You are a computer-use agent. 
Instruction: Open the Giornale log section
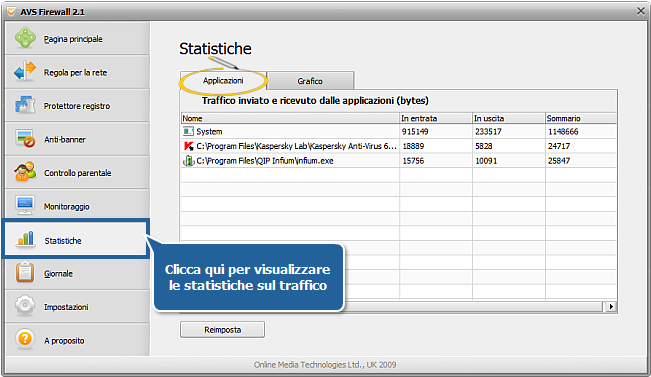[77, 274]
